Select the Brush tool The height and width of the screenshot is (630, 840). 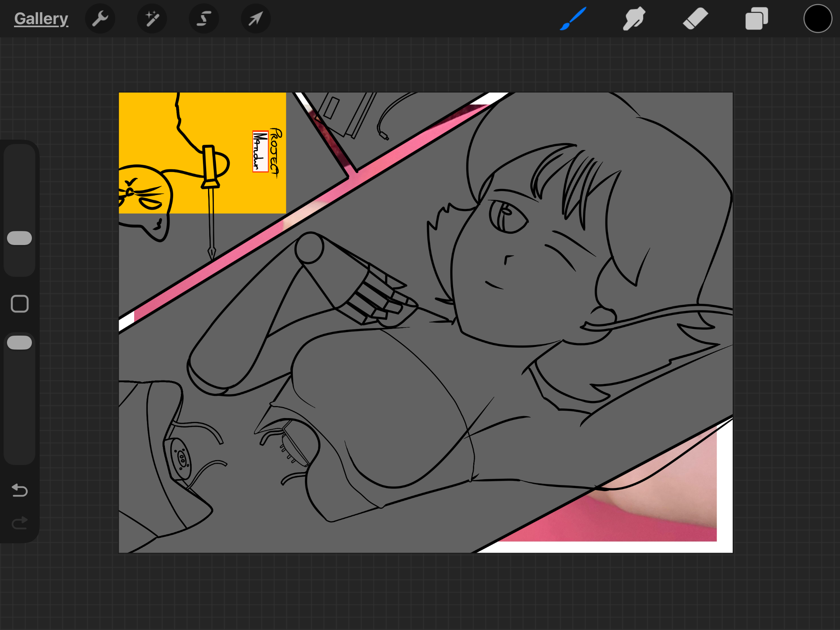[573, 19]
